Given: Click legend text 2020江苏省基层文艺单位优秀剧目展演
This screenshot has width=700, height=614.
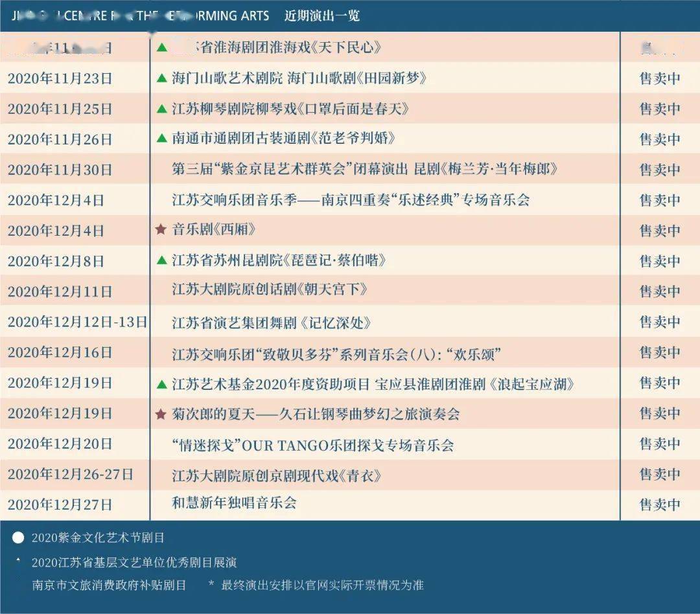Looking at the screenshot, I should coord(134,562).
